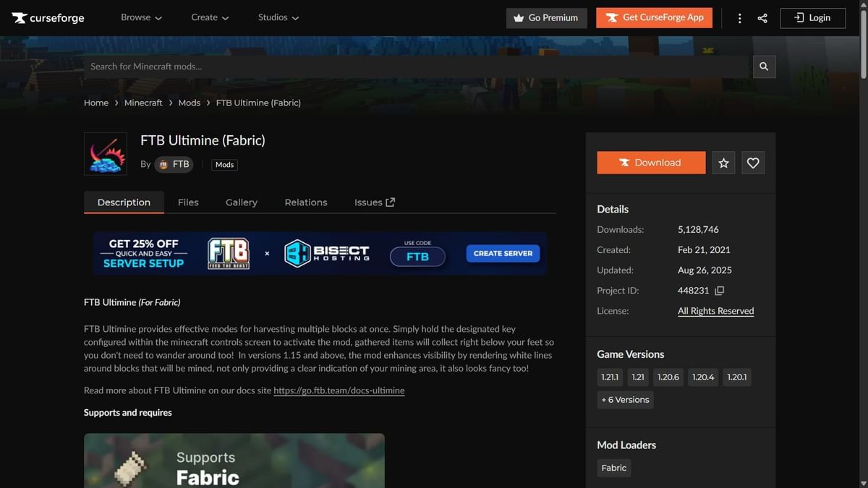Select game version 1.20.6
Image resolution: width=868 pixels, height=488 pixels.
[x=668, y=377]
